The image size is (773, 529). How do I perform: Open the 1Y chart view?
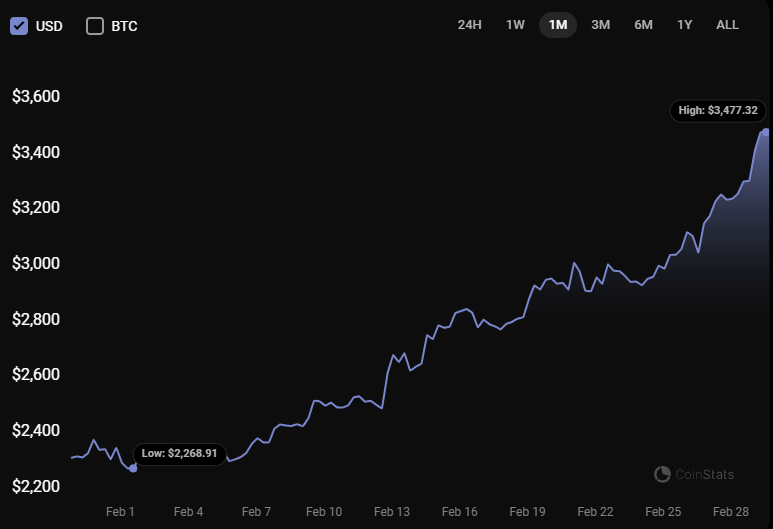tap(684, 25)
